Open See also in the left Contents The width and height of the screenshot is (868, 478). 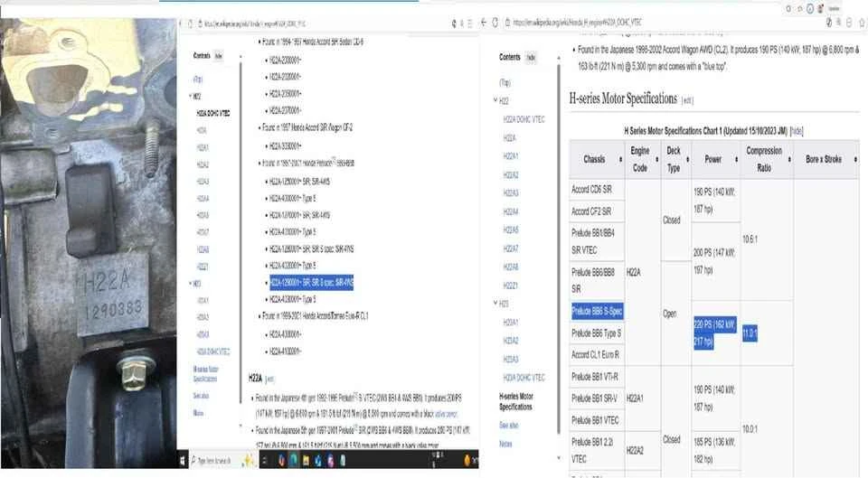point(201,396)
